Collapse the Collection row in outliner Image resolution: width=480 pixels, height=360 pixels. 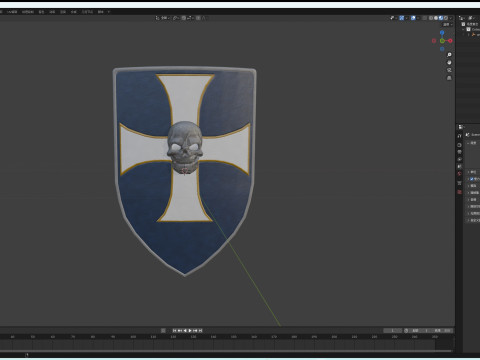463,29
